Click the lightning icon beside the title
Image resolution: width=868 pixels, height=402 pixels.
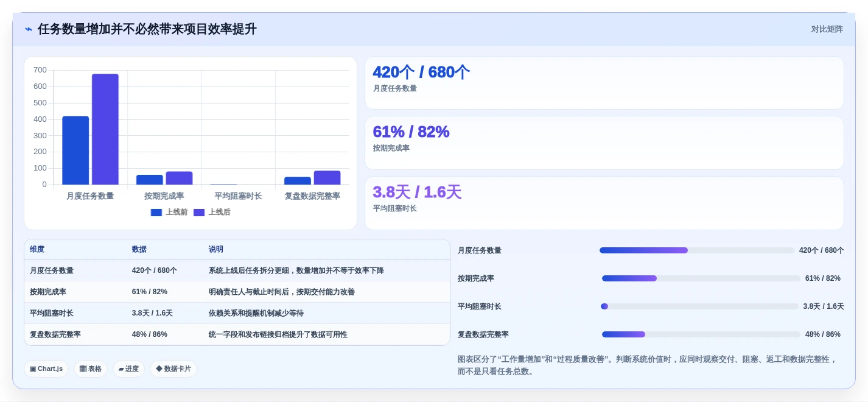pyautogui.click(x=29, y=29)
